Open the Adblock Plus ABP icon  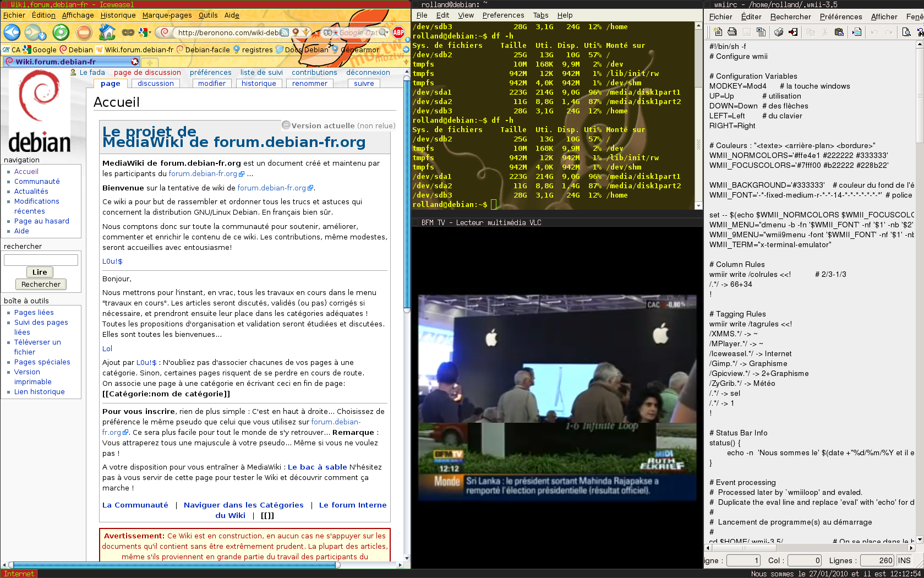398,32
